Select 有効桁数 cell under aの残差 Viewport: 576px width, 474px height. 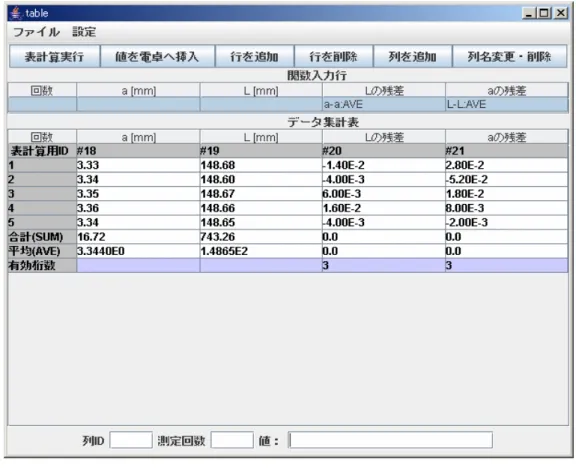[506, 266]
